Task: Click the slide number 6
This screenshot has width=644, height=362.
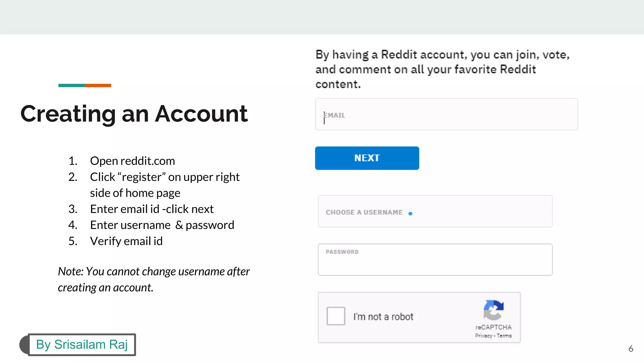Action: [631, 348]
